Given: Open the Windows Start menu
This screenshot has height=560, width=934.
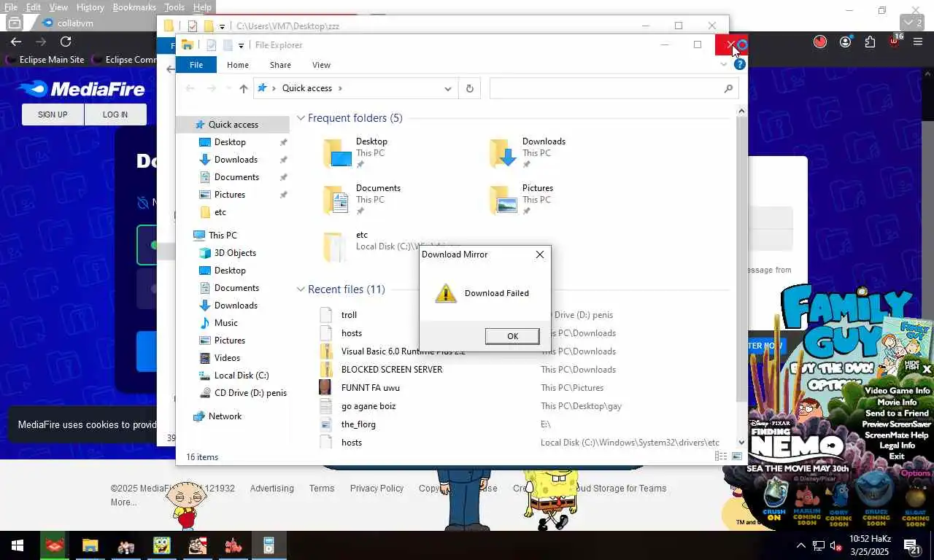Looking at the screenshot, I should click(18, 545).
